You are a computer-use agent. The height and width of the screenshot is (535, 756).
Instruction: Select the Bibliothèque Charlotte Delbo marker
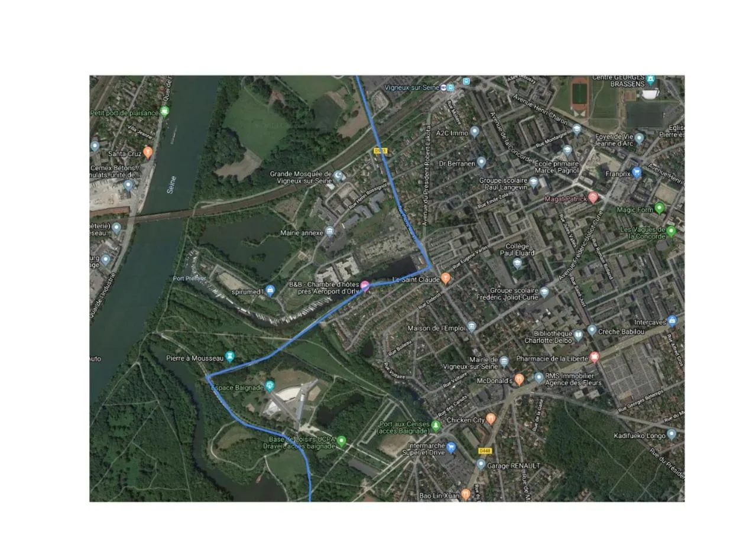tap(578, 335)
